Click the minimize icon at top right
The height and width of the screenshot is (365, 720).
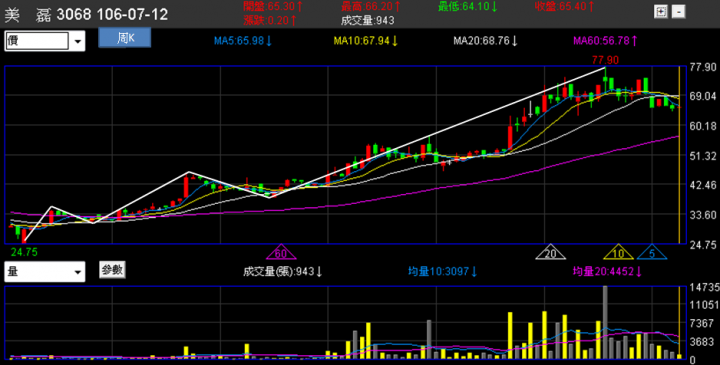coord(679,12)
